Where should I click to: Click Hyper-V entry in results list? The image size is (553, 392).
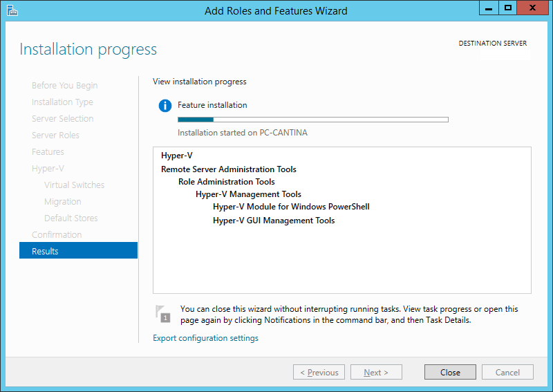177,156
